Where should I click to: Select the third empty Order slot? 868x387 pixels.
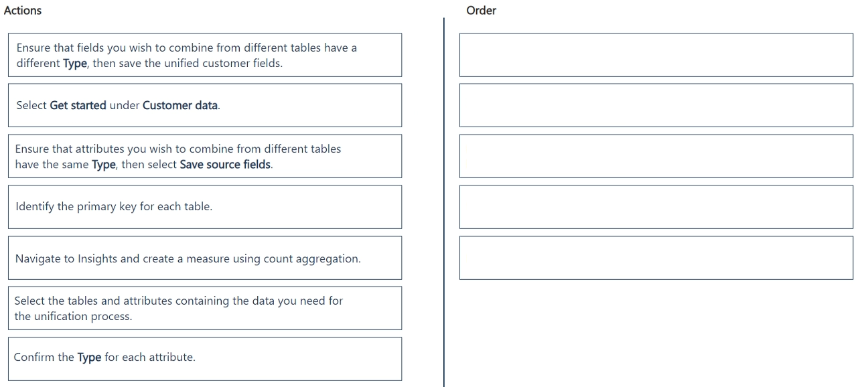656,156
